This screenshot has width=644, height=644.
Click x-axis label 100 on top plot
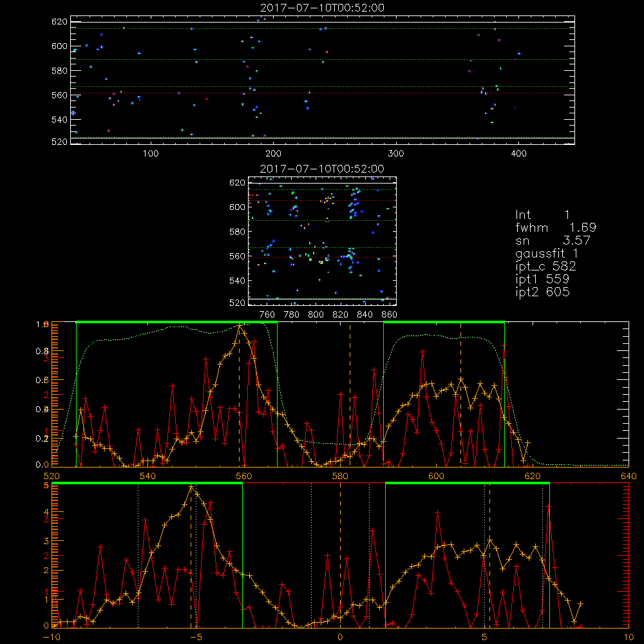tap(151, 154)
